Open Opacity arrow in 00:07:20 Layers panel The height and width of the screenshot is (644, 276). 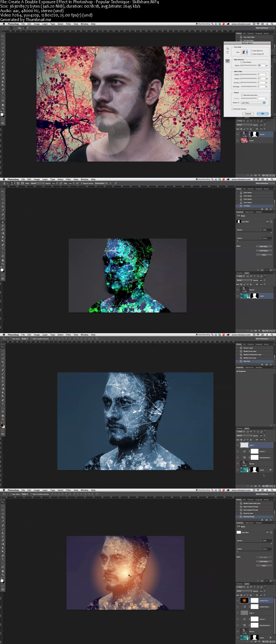[x=264, y=280]
